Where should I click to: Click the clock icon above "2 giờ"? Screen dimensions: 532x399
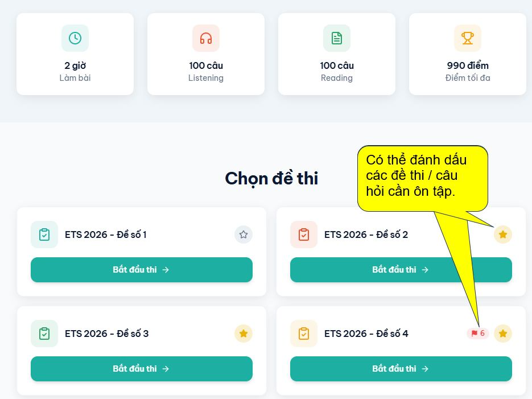coord(75,38)
